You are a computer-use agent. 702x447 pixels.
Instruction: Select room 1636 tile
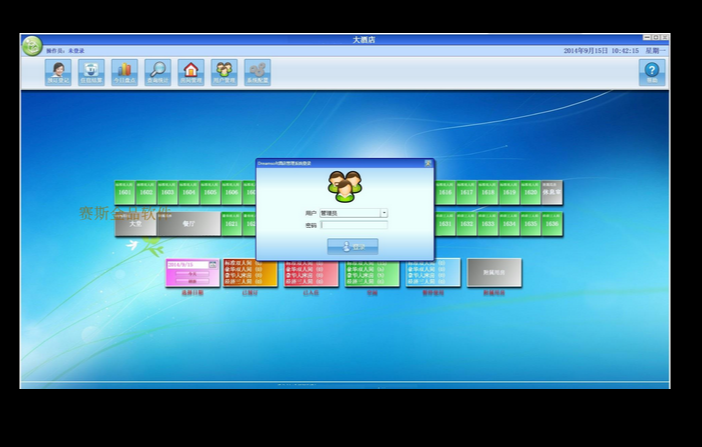point(552,224)
